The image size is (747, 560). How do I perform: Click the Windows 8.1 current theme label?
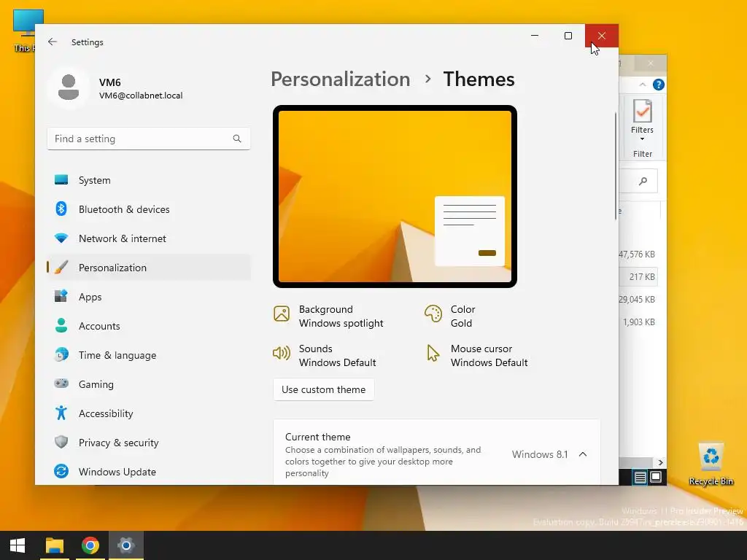540,454
